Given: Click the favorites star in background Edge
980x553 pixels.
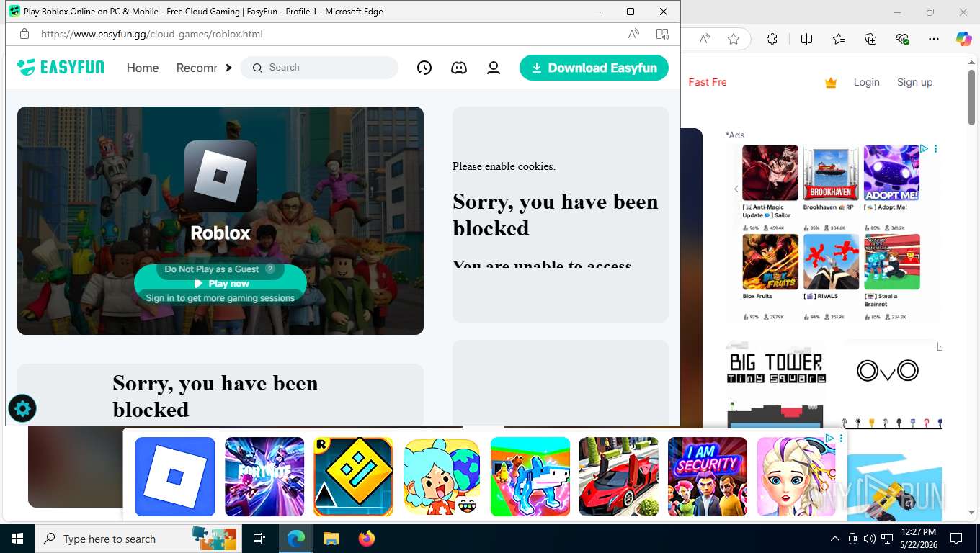Looking at the screenshot, I should point(734,39).
